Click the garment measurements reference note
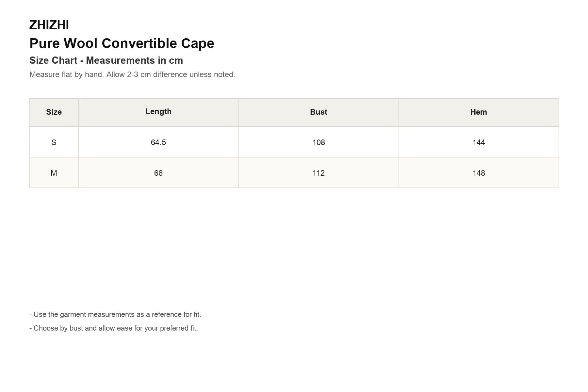588x392 pixels. click(x=115, y=315)
